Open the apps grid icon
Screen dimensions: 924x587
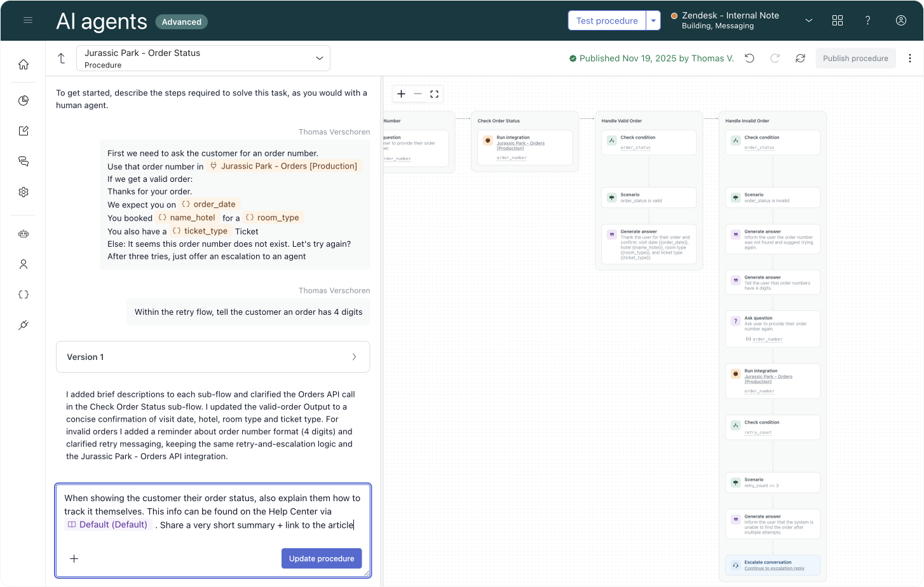838,21
